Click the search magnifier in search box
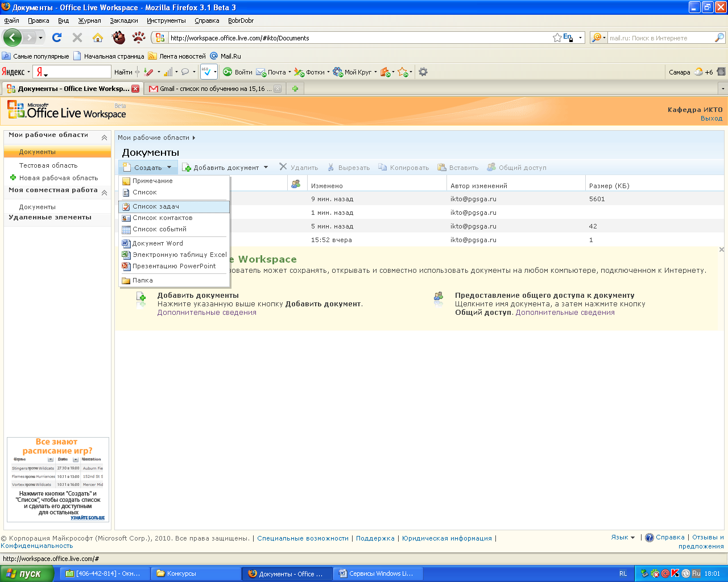The image size is (728, 582). 719,38
